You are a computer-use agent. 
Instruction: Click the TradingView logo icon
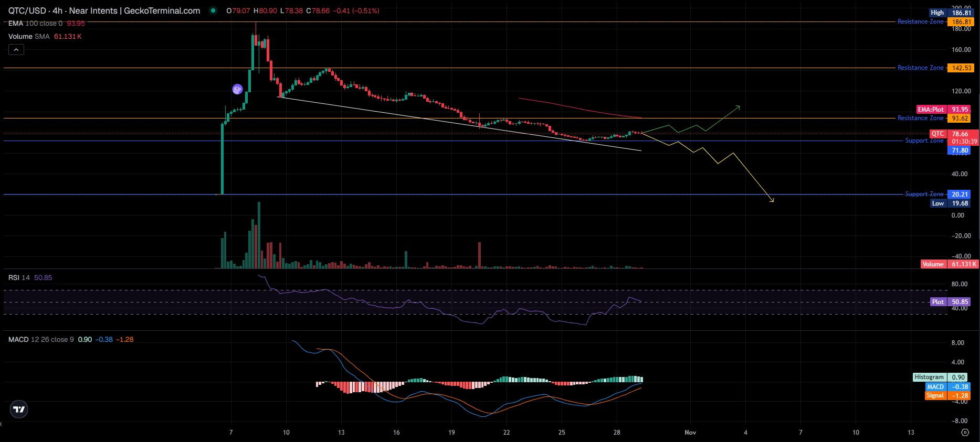pos(19,409)
